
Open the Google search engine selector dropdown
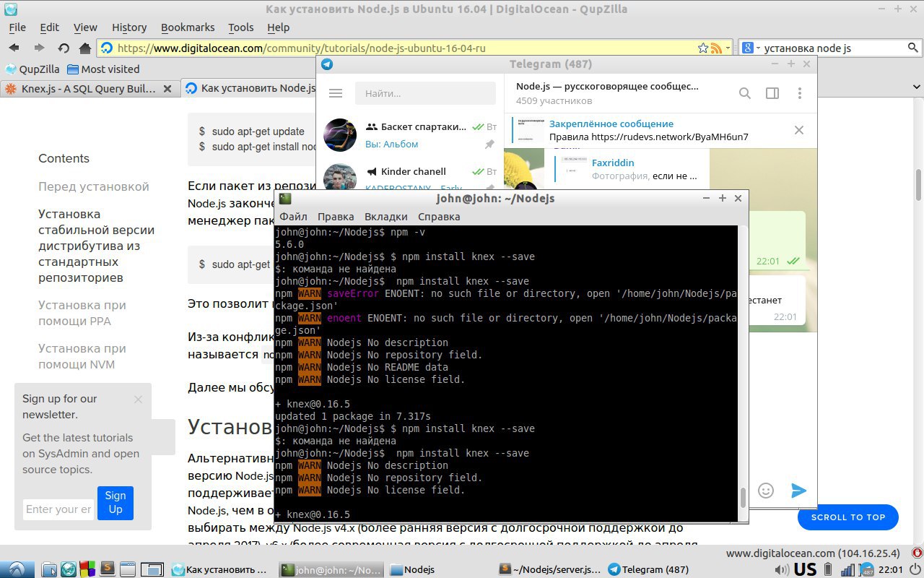[751, 48]
